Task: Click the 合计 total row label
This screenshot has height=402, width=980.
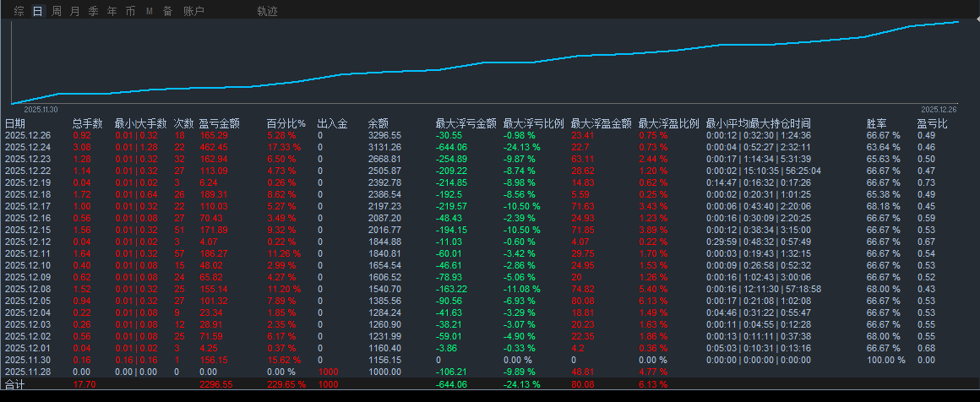Action: point(14,384)
